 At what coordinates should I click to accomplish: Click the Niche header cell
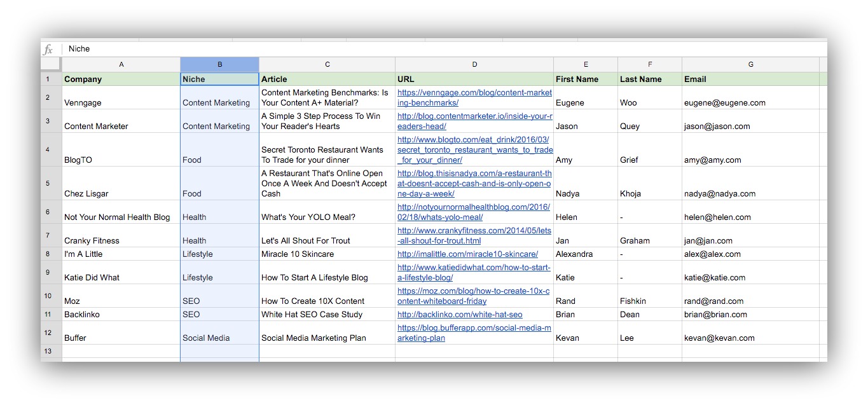click(x=220, y=79)
